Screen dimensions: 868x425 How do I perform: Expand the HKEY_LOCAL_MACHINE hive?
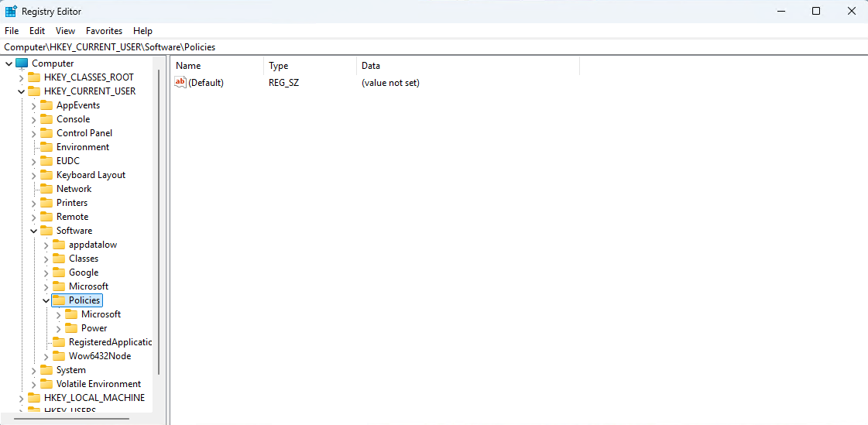[x=21, y=398]
